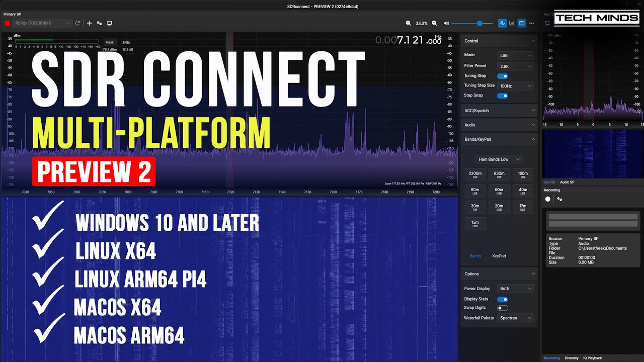The width and height of the screenshot is (644, 362).
Task: Switch to the Bands tab
Action: (475, 256)
